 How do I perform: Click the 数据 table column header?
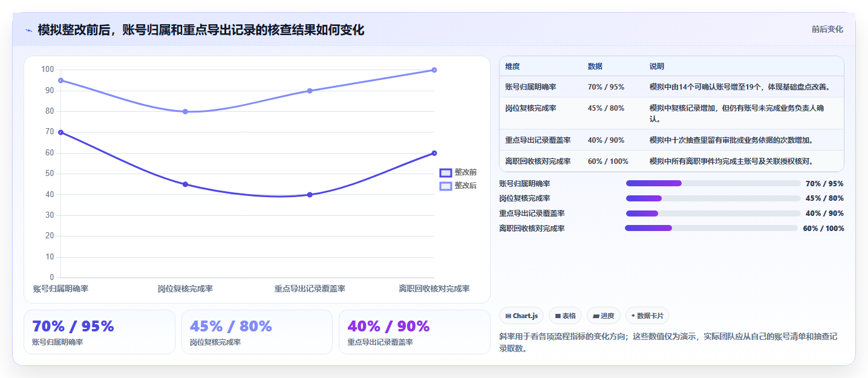point(595,67)
